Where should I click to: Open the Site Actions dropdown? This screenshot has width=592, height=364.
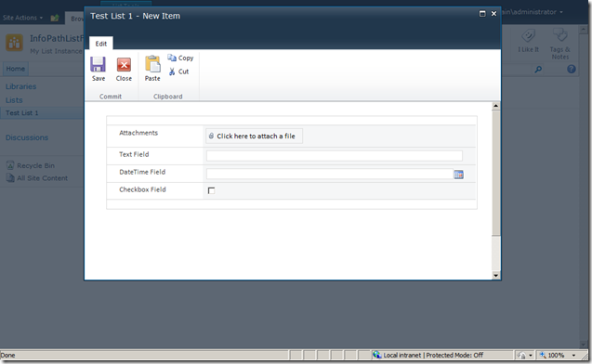(22, 18)
